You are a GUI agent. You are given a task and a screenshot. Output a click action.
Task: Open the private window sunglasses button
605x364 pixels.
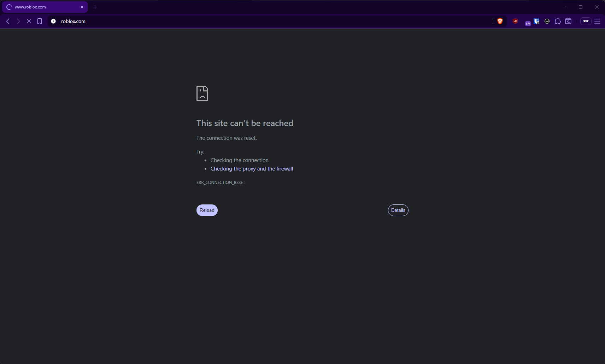point(586,21)
